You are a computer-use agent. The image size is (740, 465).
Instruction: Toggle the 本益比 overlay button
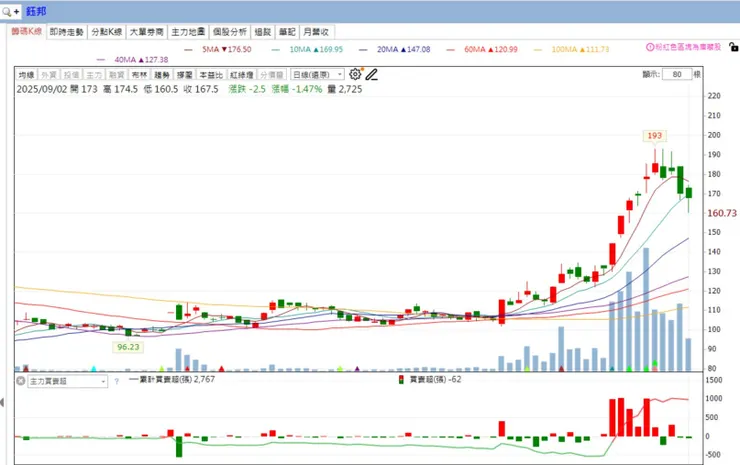click(211, 75)
